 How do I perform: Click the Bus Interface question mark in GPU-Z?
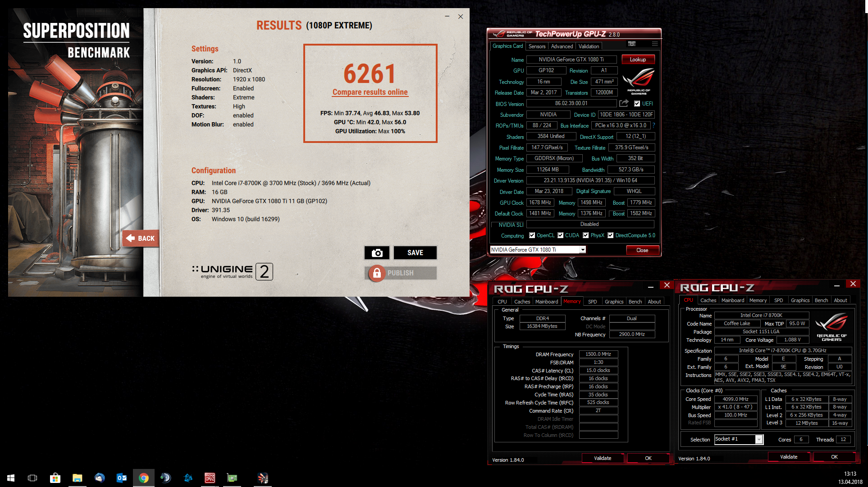653,125
